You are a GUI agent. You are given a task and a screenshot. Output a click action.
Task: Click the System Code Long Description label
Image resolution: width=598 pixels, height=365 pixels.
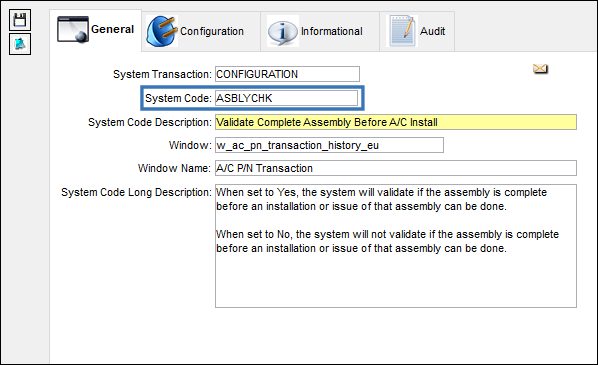coord(136,192)
